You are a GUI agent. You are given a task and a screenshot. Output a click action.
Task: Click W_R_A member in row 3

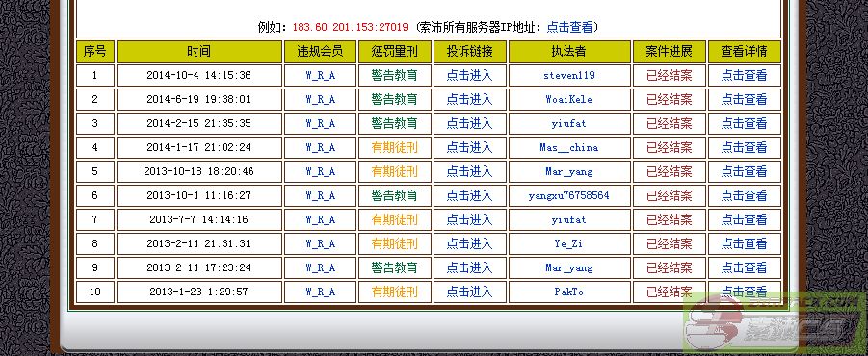[x=320, y=123]
